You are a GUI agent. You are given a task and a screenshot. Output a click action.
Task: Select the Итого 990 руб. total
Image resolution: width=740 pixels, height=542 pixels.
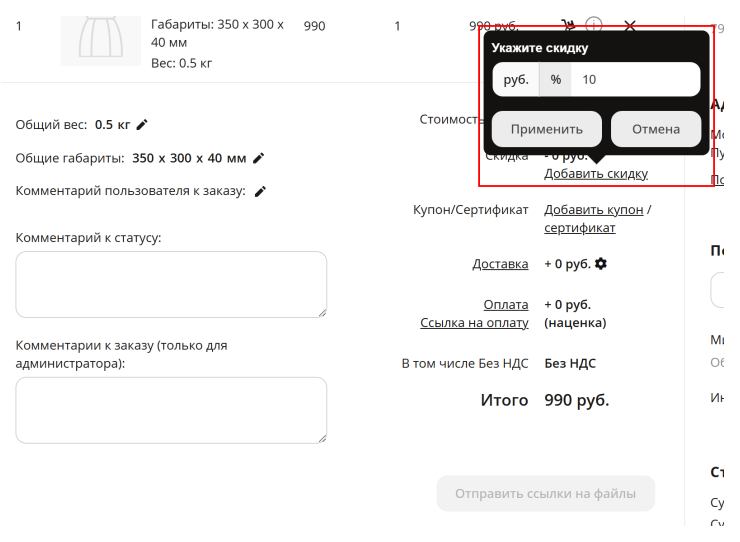545,400
